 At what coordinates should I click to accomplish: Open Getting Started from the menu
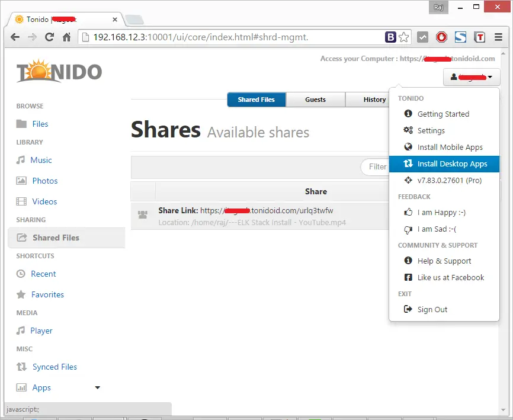[444, 114]
